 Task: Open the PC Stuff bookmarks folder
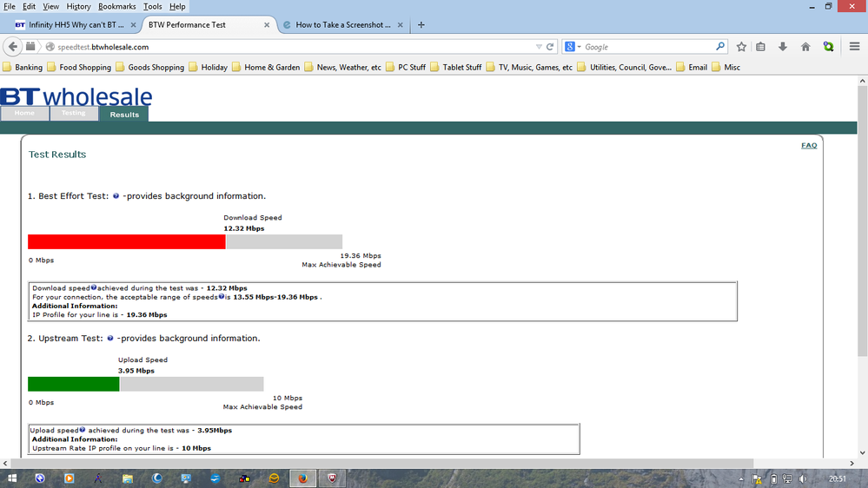pyautogui.click(x=406, y=67)
